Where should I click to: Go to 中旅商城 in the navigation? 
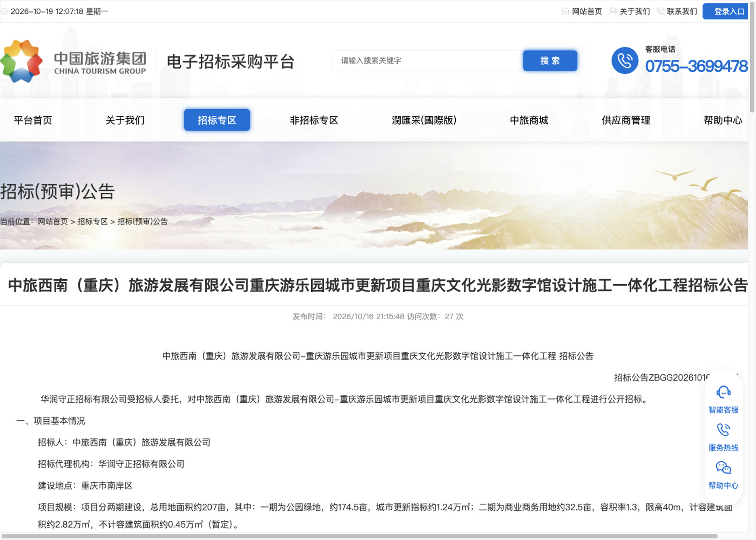[x=529, y=121]
